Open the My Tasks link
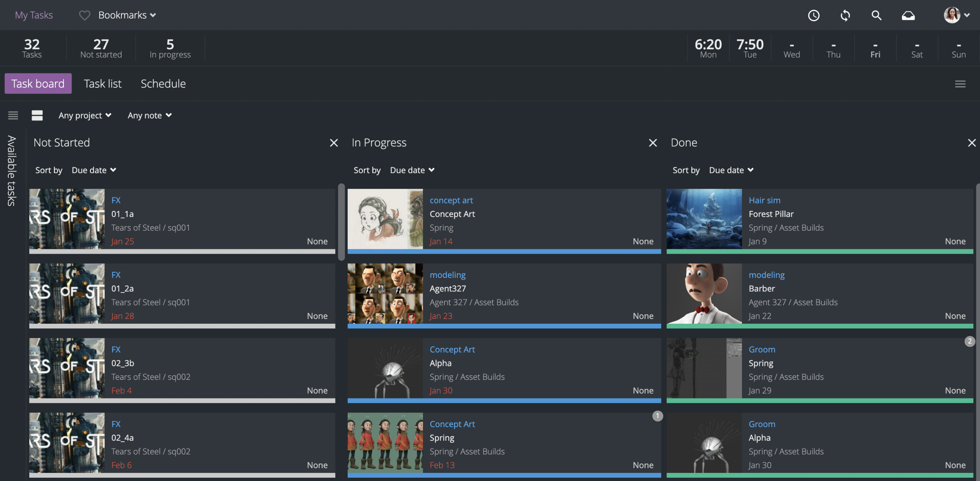The width and height of the screenshot is (980, 481). click(x=33, y=15)
